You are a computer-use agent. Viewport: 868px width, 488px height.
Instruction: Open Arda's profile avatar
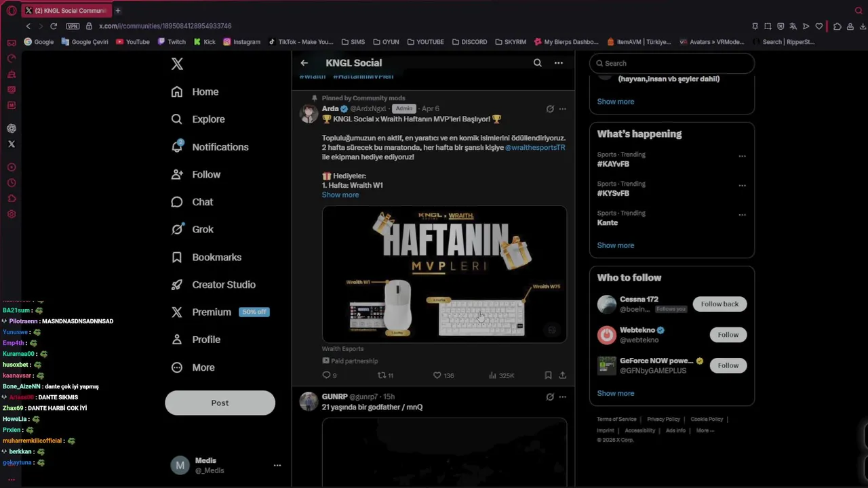[309, 113]
